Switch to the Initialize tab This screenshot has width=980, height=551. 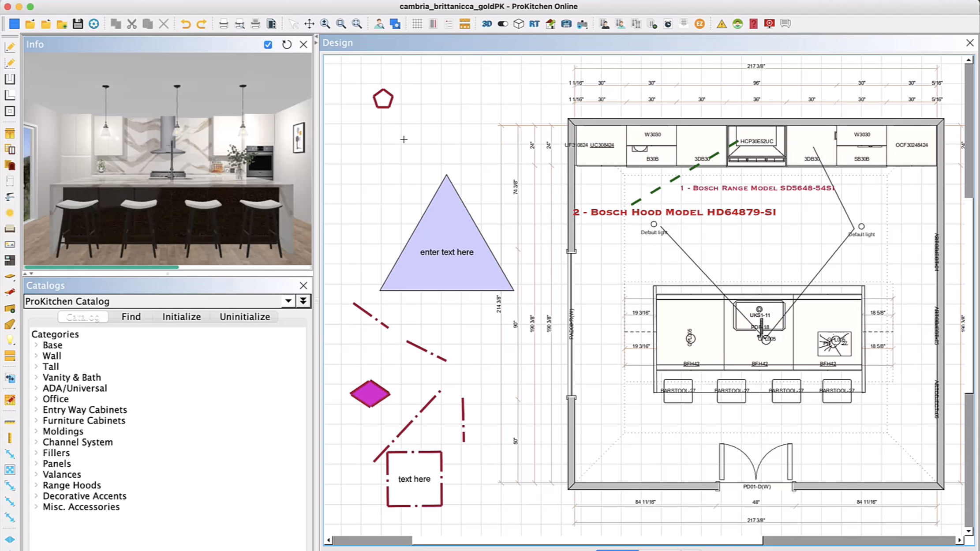[x=181, y=317]
